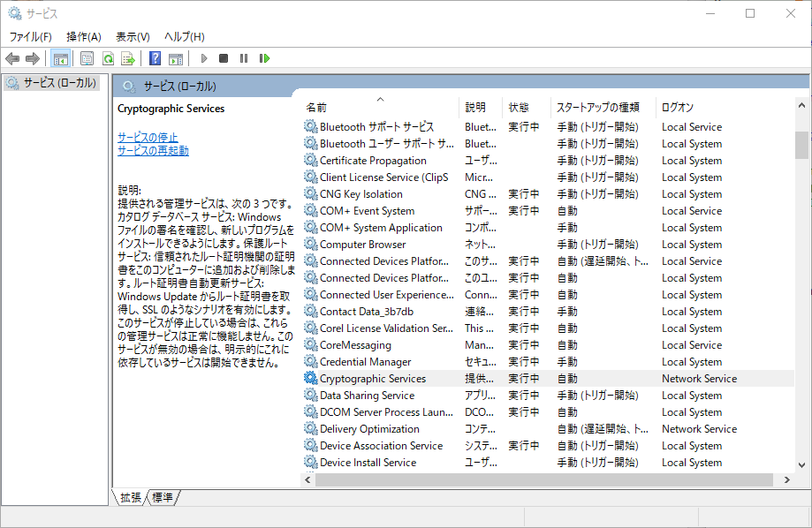Image resolution: width=812 pixels, height=528 pixels.
Task: Select the Corel License Validation Ser... row
Action: pyautogui.click(x=548, y=328)
